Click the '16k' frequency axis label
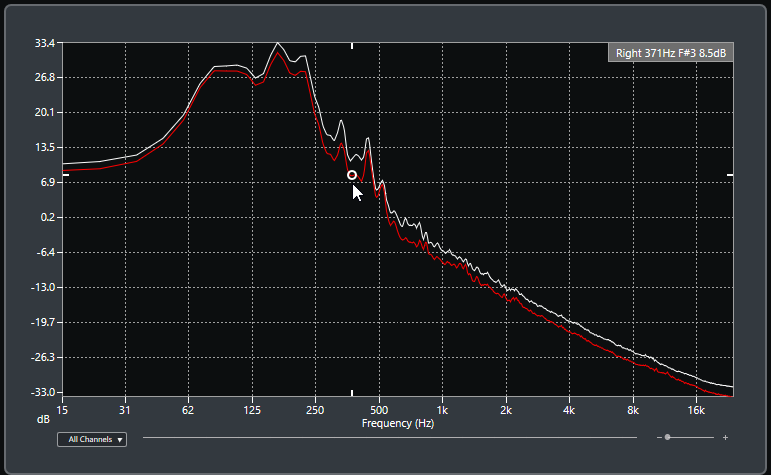 tap(696, 410)
